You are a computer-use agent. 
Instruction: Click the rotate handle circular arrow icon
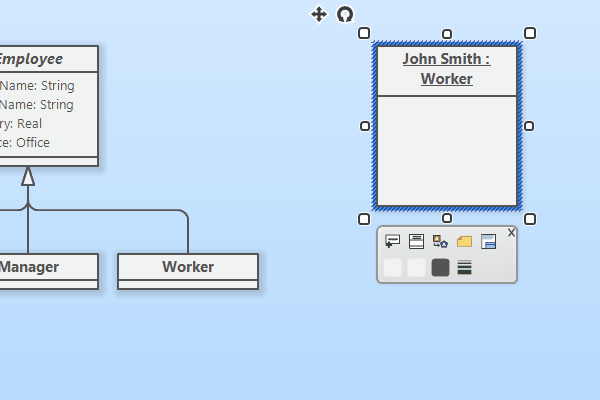(x=345, y=15)
